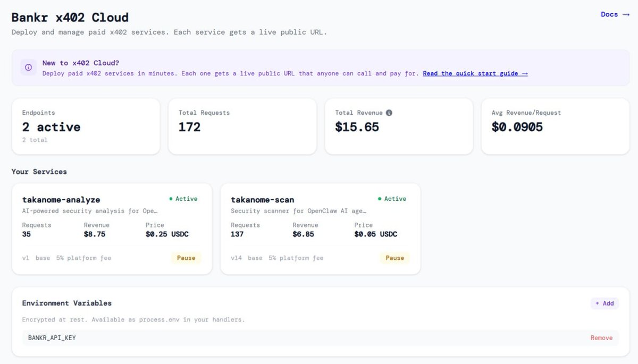
Task: Select the Total Revenue stat card
Action: coord(399,126)
